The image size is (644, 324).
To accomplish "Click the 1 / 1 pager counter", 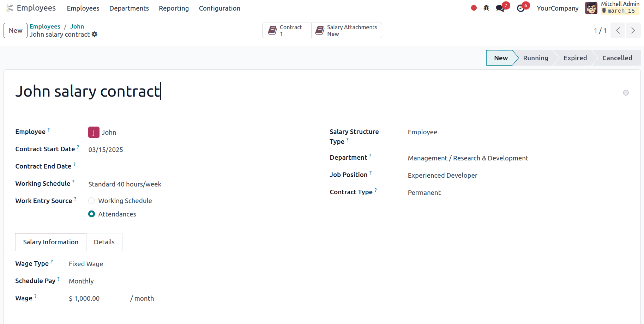I will tap(600, 31).
